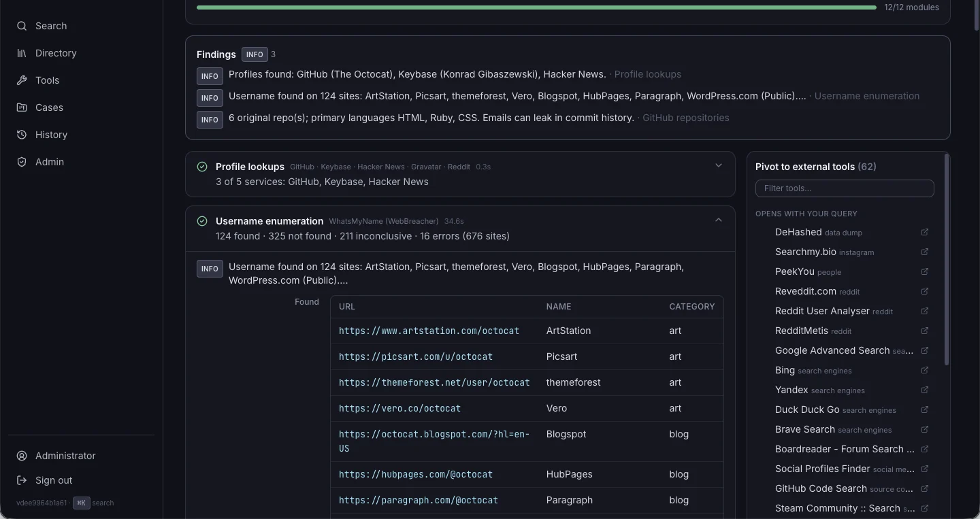
Task: Click the Administrator user icon
Action: (22, 456)
